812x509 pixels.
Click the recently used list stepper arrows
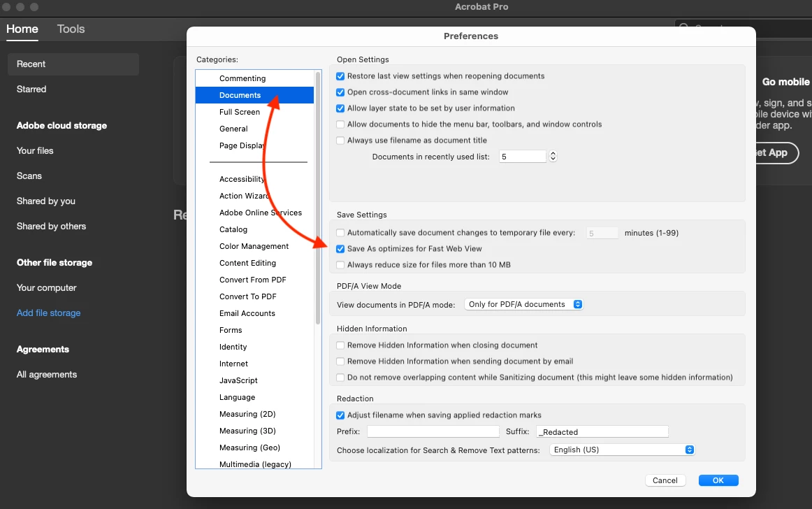point(553,156)
